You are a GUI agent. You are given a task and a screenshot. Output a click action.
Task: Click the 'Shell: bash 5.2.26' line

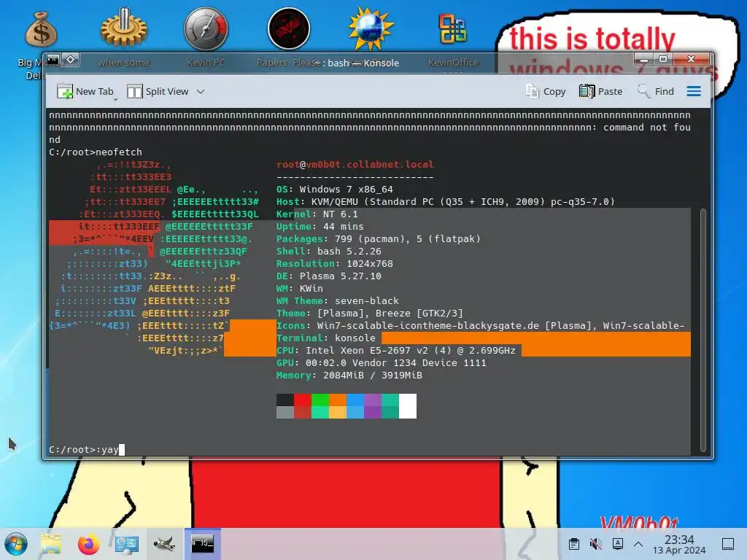(329, 251)
